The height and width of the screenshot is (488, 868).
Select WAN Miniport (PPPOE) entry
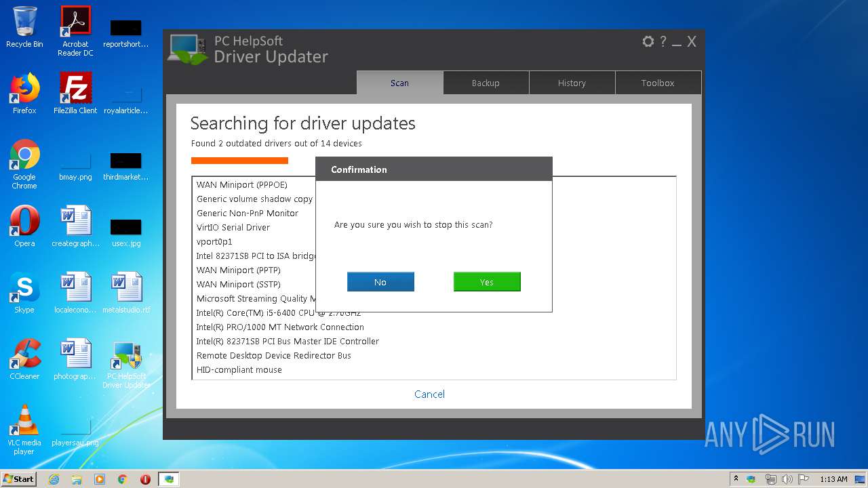point(242,184)
